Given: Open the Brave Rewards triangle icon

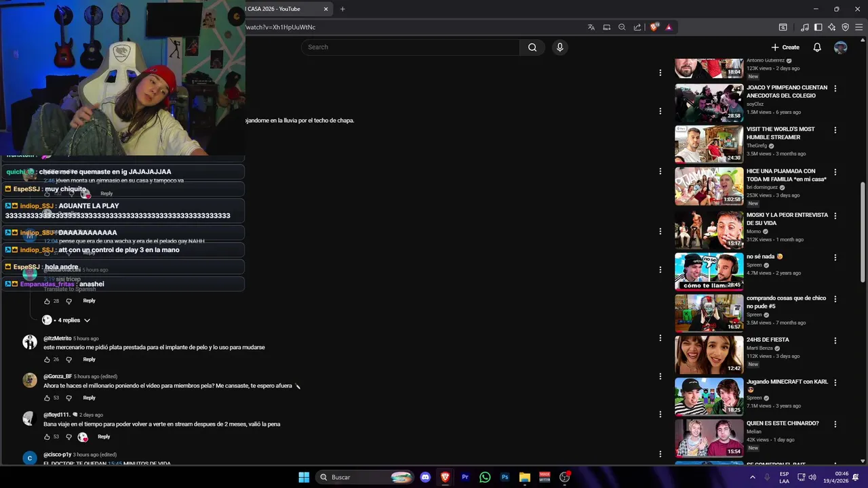Looking at the screenshot, I should coord(669,27).
